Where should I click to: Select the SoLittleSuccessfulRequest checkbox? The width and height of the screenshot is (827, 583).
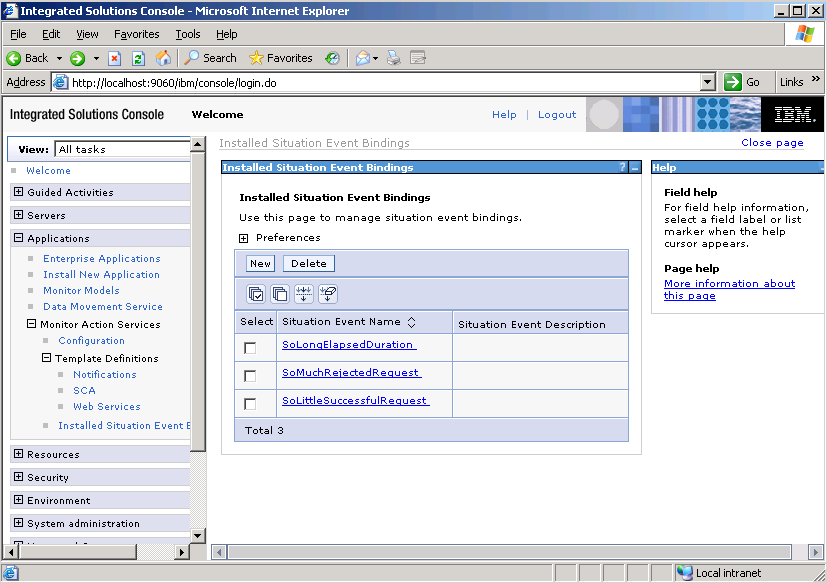coord(250,404)
